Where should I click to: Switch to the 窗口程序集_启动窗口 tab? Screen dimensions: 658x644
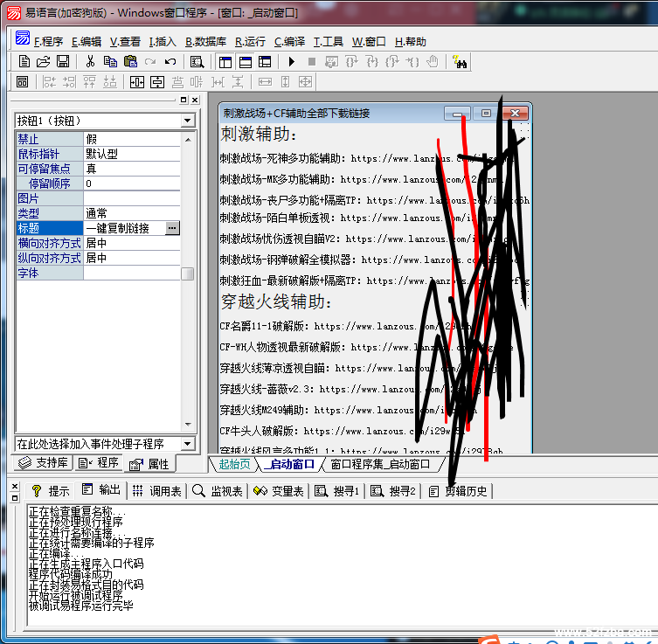click(x=380, y=464)
